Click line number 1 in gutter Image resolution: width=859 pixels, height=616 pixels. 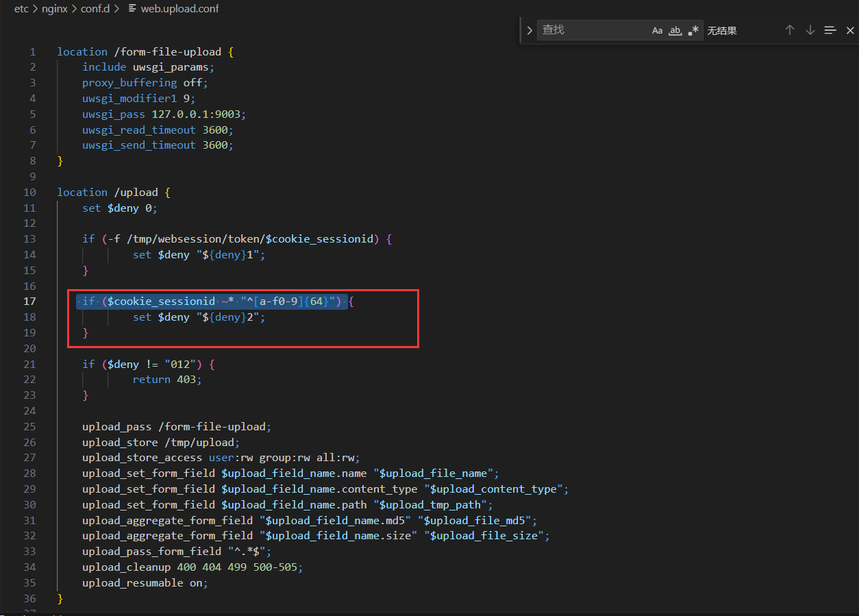(x=32, y=52)
